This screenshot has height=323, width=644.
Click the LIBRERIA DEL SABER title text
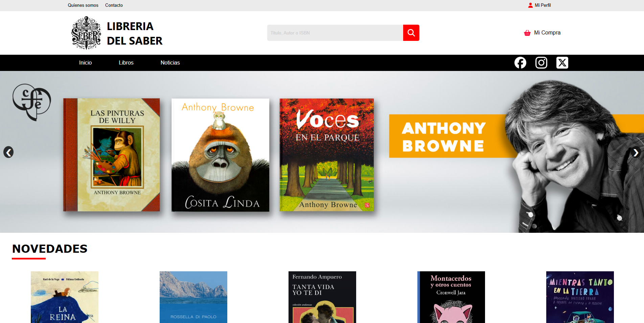coord(135,33)
